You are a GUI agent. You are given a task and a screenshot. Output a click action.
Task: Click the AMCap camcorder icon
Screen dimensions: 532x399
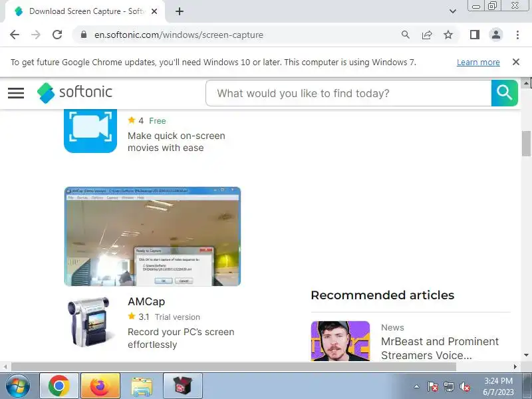click(90, 323)
